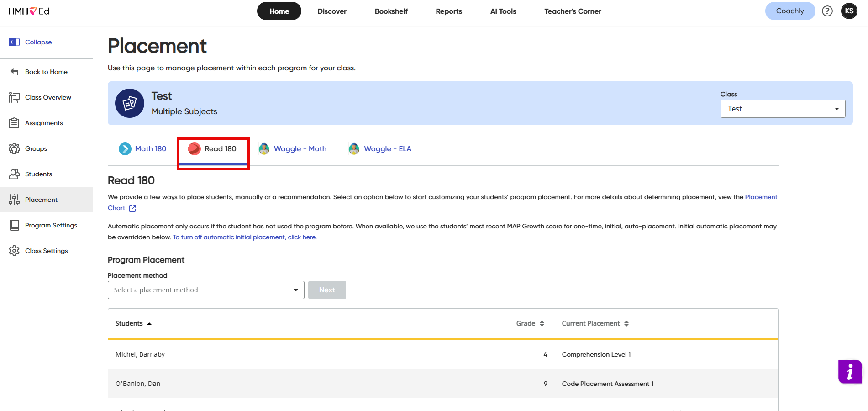
Task: Click the purple info widget icon
Action: (850, 372)
